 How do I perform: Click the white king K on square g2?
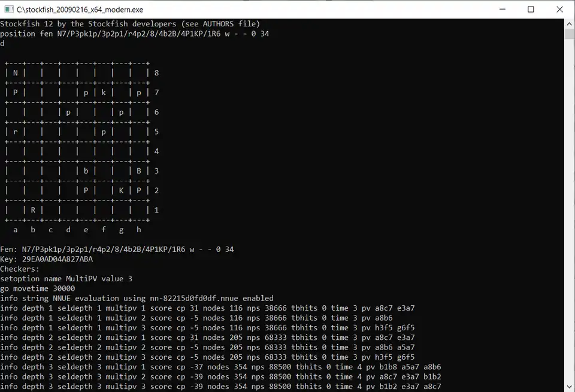[x=121, y=190]
